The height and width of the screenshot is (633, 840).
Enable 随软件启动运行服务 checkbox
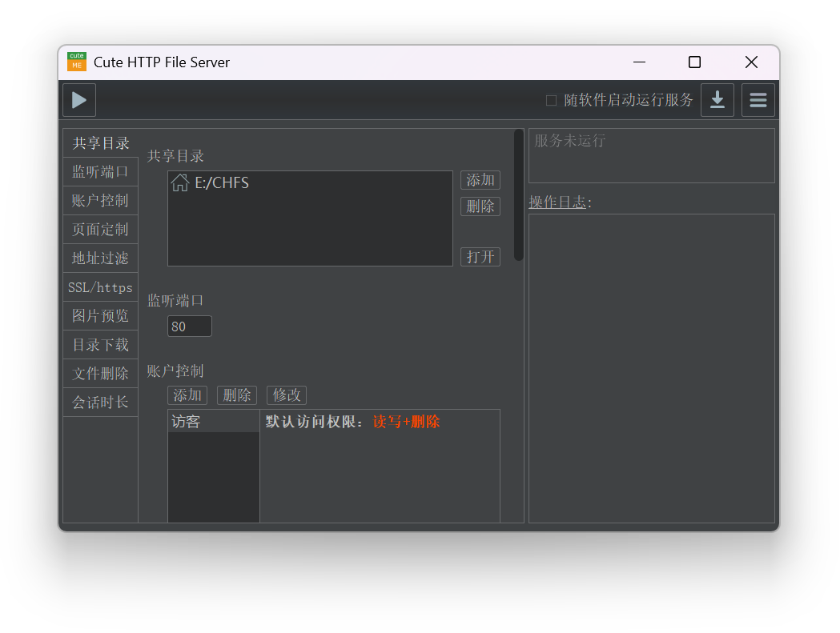pos(550,100)
